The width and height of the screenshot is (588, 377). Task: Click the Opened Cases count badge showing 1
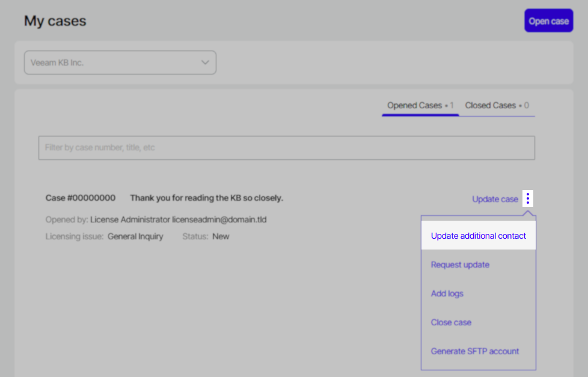[x=451, y=105]
